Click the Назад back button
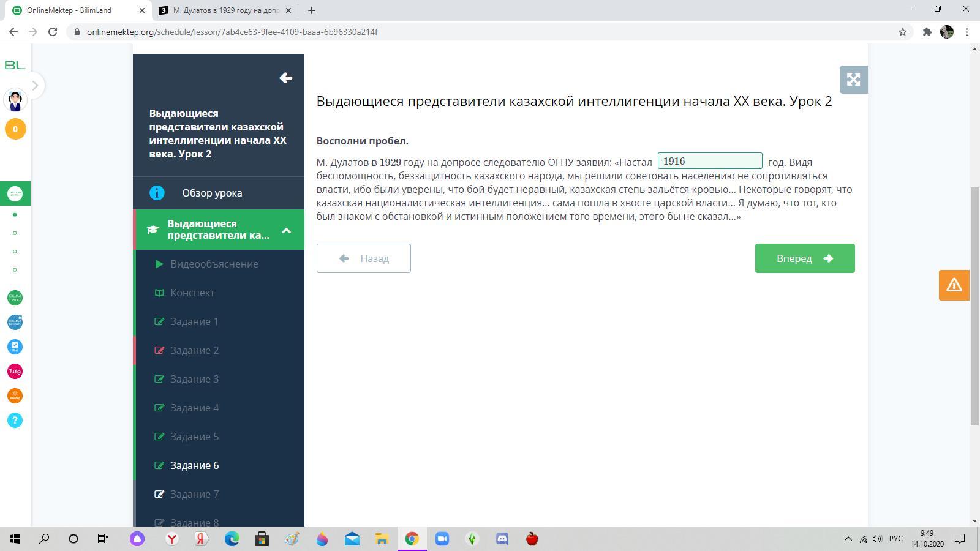This screenshot has width=980, height=551. tap(364, 258)
